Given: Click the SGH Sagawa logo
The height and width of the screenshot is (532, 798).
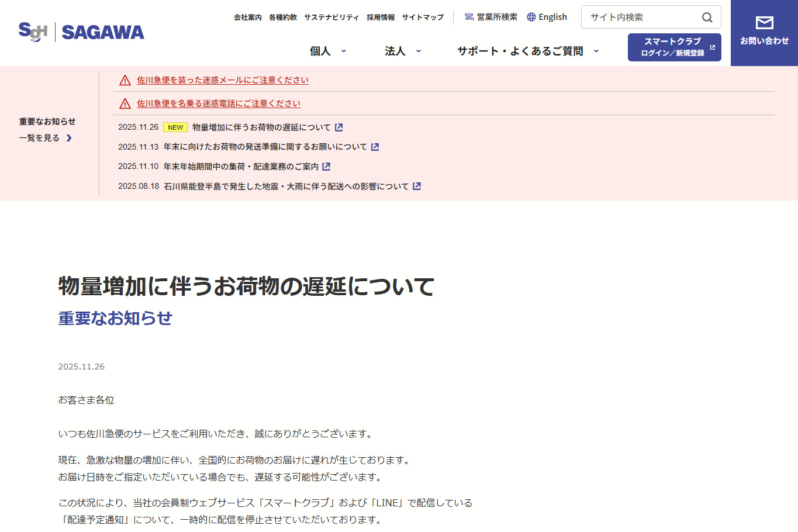Looking at the screenshot, I should pyautogui.click(x=81, y=32).
